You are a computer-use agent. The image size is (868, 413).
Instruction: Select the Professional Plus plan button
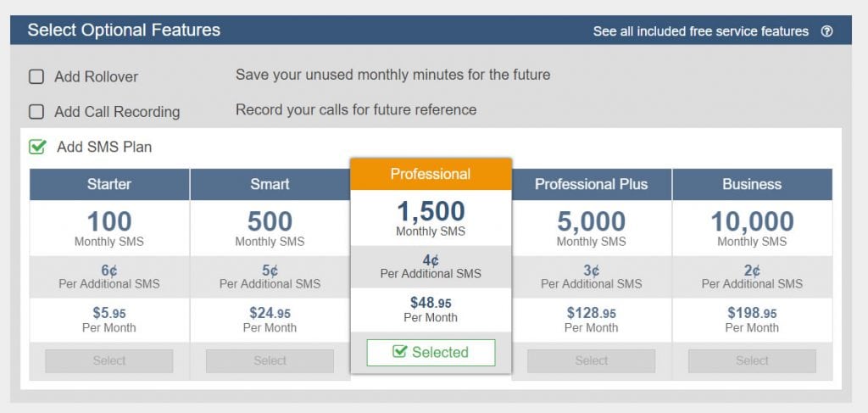pos(591,361)
